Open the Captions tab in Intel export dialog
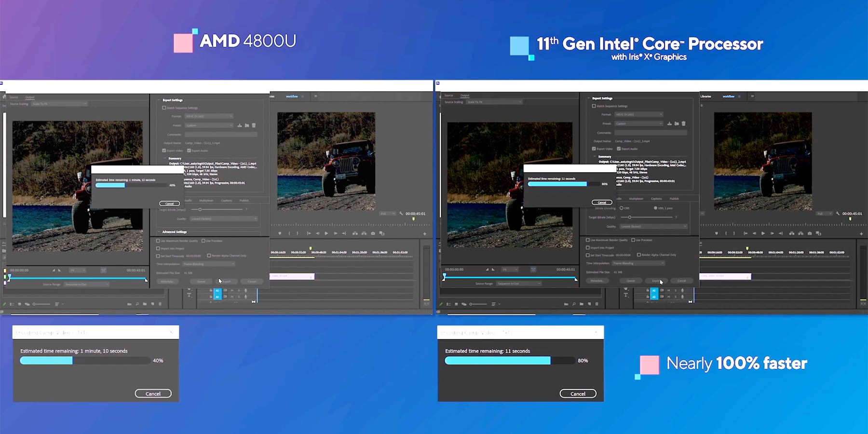Viewport: 868px width, 434px height. pyautogui.click(x=656, y=199)
